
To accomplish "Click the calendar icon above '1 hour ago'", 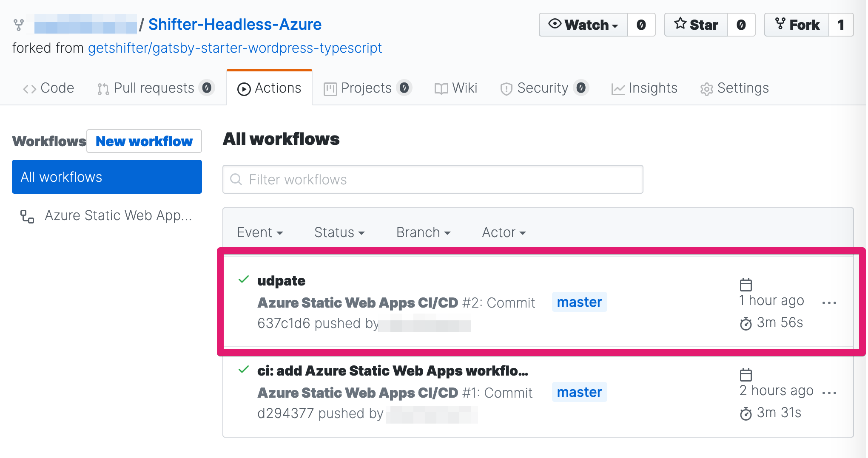I will click(x=746, y=284).
